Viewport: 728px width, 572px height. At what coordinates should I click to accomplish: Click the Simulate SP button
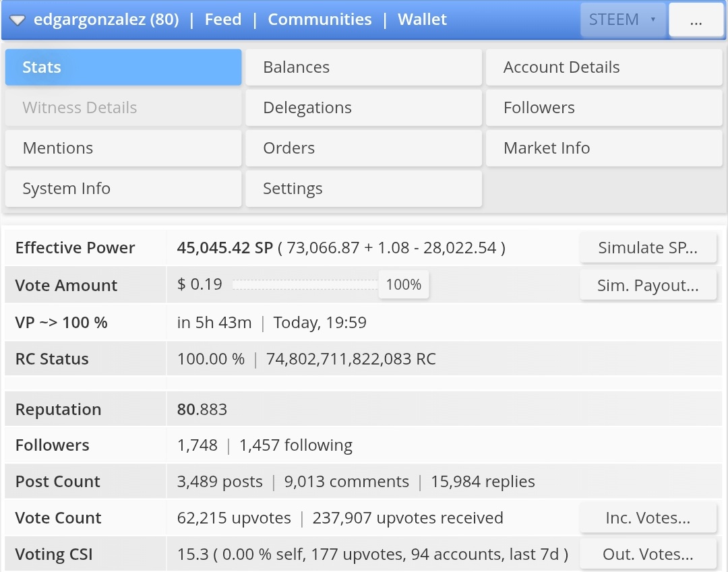tap(648, 248)
